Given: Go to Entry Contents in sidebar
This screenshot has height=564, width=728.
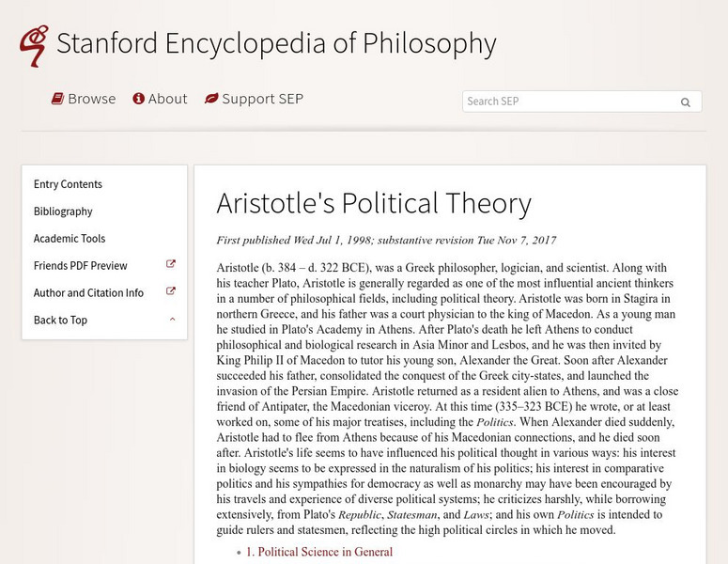Looking at the screenshot, I should tap(68, 184).
